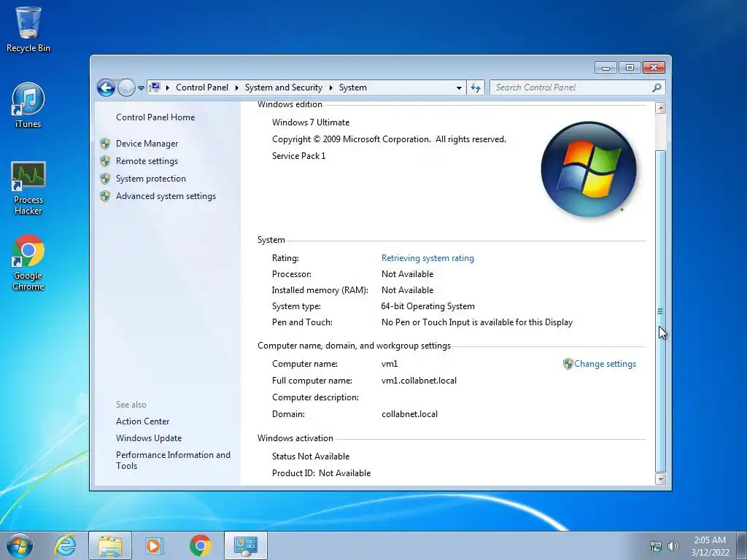Close the System window
Viewport: 747px width, 560px height.
pyautogui.click(x=654, y=68)
